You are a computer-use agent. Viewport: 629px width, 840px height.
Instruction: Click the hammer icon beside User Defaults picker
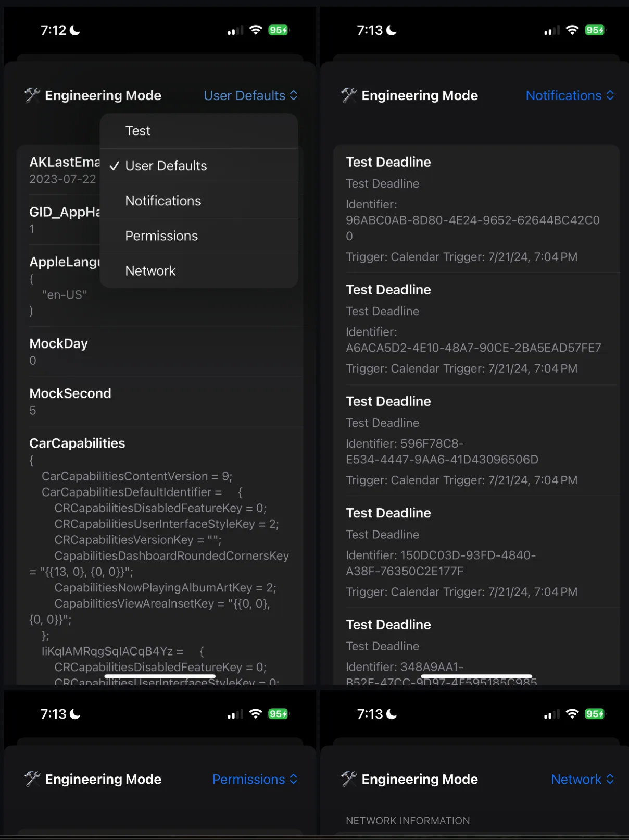pos(32,95)
